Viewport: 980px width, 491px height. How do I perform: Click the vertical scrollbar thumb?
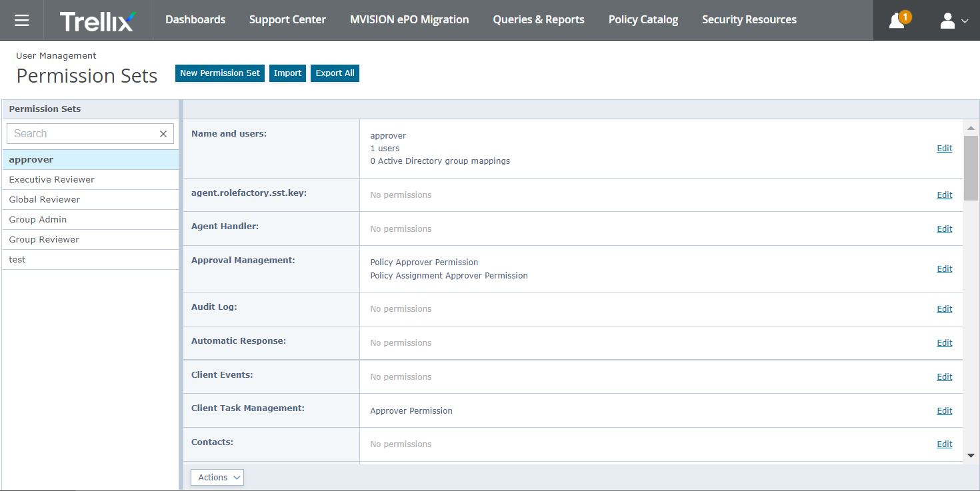(x=971, y=167)
